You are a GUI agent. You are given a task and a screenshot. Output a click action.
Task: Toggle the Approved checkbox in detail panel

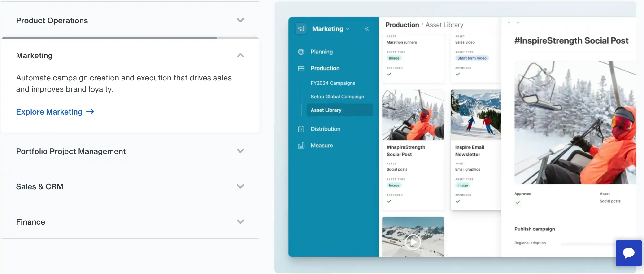[518, 203]
